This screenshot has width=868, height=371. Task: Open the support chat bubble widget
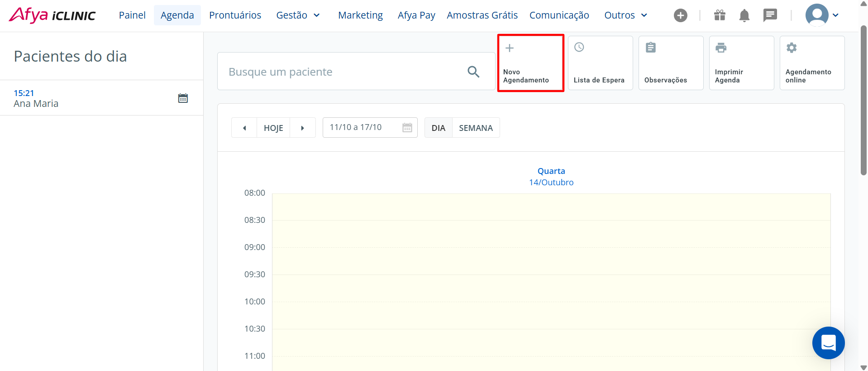tap(828, 343)
